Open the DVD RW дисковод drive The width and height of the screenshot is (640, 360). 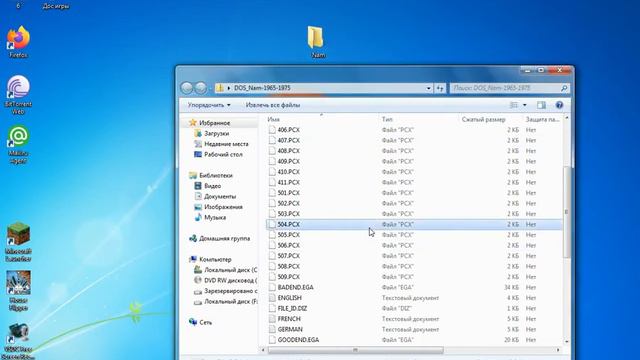click(230, 281)
